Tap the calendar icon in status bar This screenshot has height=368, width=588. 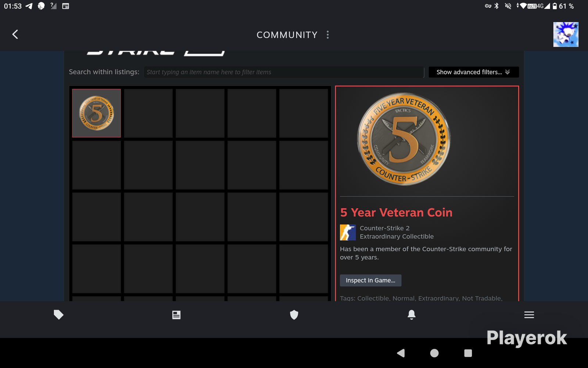coord(66,6)
